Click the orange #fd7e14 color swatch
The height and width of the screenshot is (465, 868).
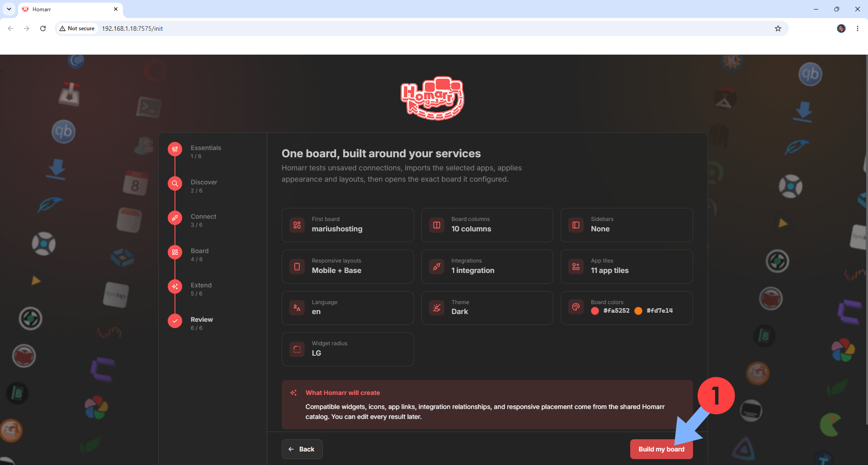(x=638, y=311)
